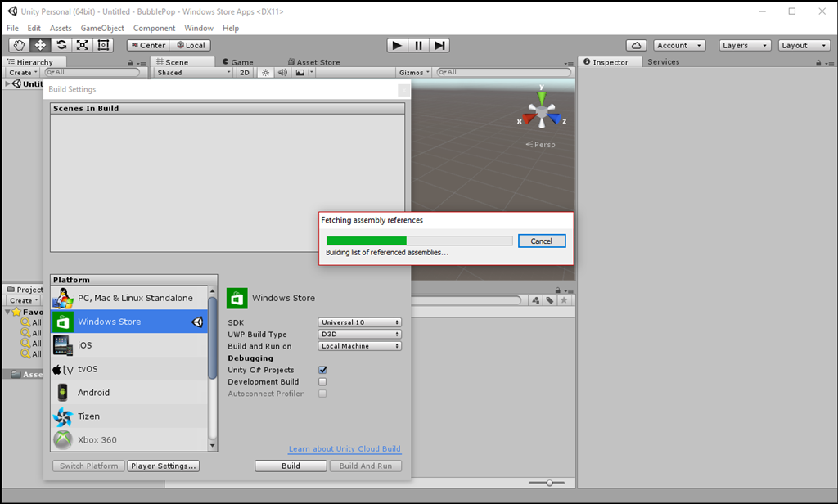
Task: Open the Window menu
Action: [x=199, y=28]
